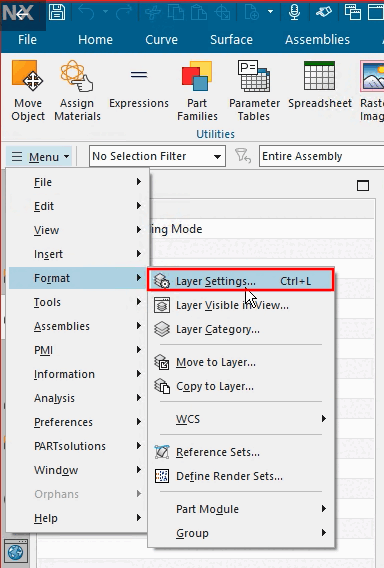Click the Undo arrow icon
This screenshot has height=568, width=384.
pyautogui.click(x=86, y=12)
